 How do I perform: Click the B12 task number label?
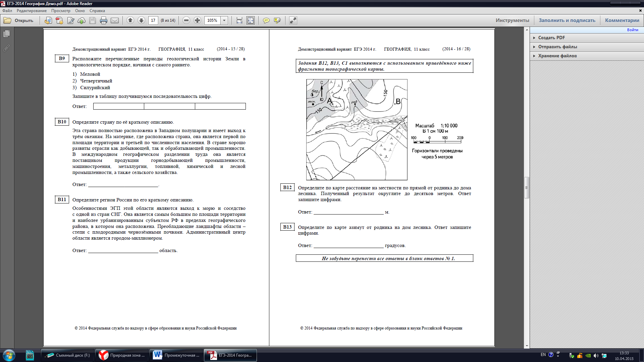click(x=287, y=187)
